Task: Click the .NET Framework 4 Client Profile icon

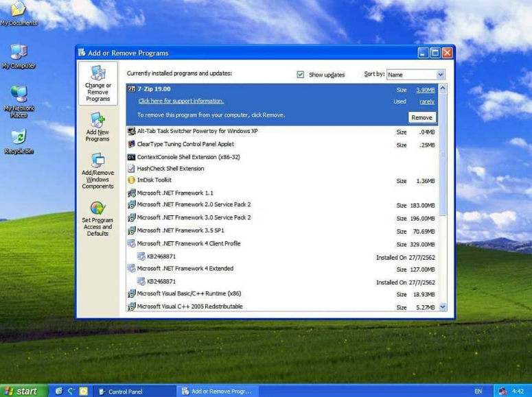Action: click(131, 243)
